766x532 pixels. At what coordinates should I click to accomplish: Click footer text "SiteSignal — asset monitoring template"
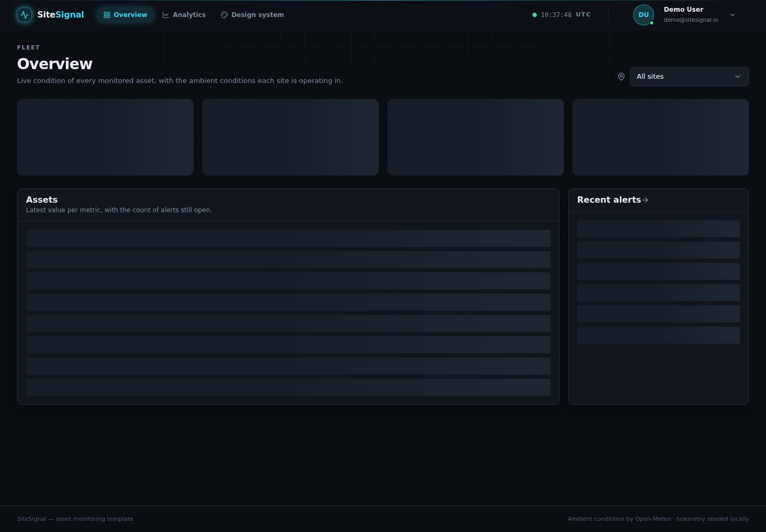75,519
